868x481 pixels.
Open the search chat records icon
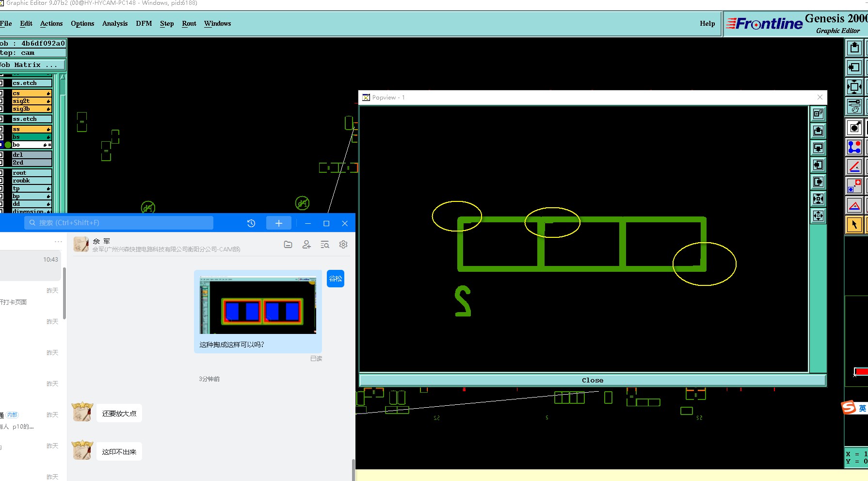(325, 245)
